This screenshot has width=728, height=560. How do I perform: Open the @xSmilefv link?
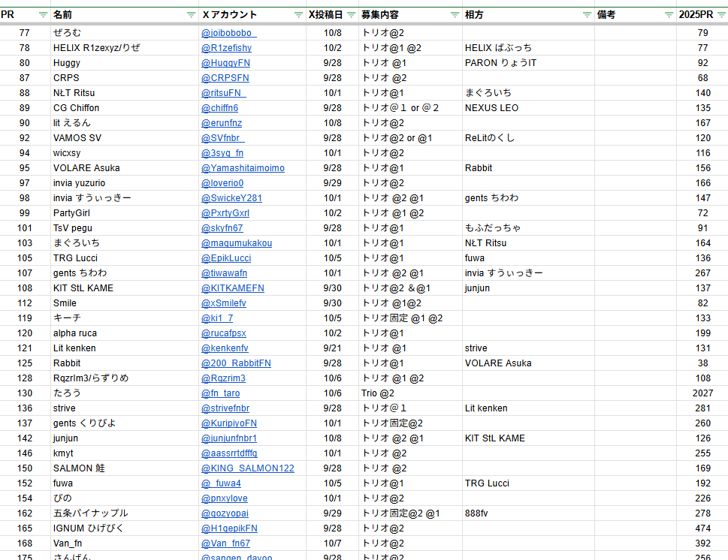click(223, 303)
